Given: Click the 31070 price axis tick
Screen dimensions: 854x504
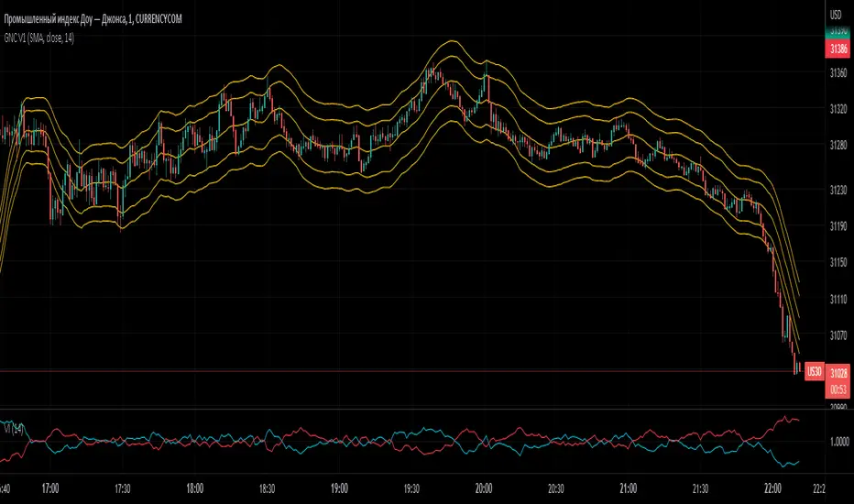Looking at the screenshot, I should click(x=838, y=335).
